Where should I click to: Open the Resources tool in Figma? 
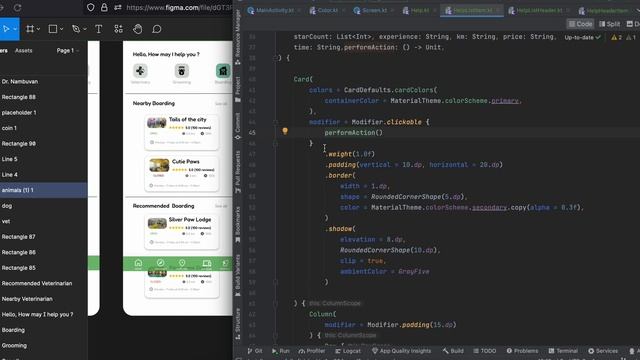118,29
